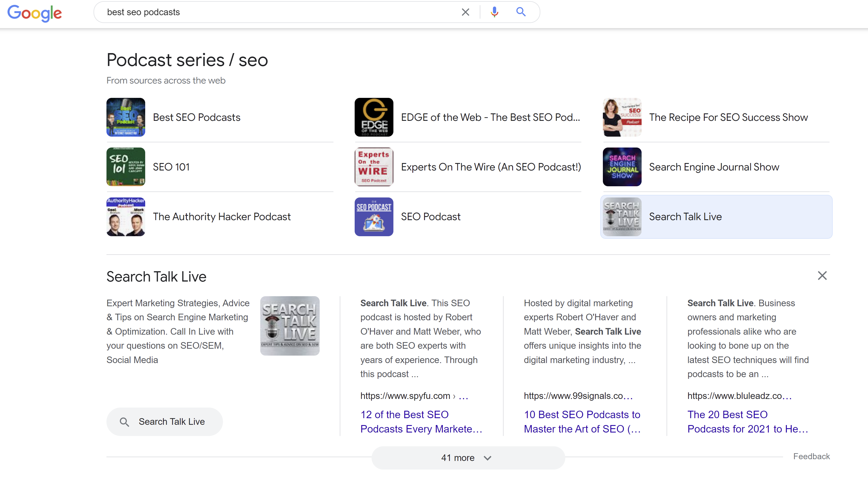Viewport: 868px width, 477px height.
Task: Click the Google logo
Action: coord(34,13)
